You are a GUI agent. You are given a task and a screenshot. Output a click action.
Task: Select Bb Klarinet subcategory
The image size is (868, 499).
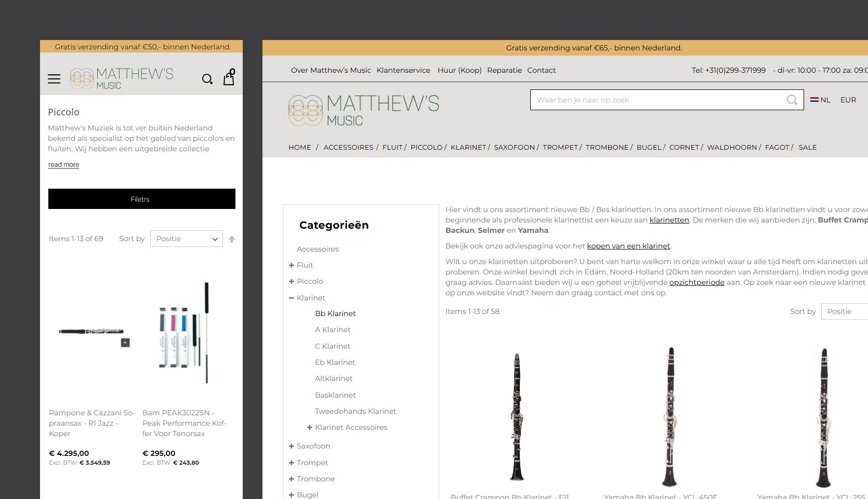tap(335, 313)
